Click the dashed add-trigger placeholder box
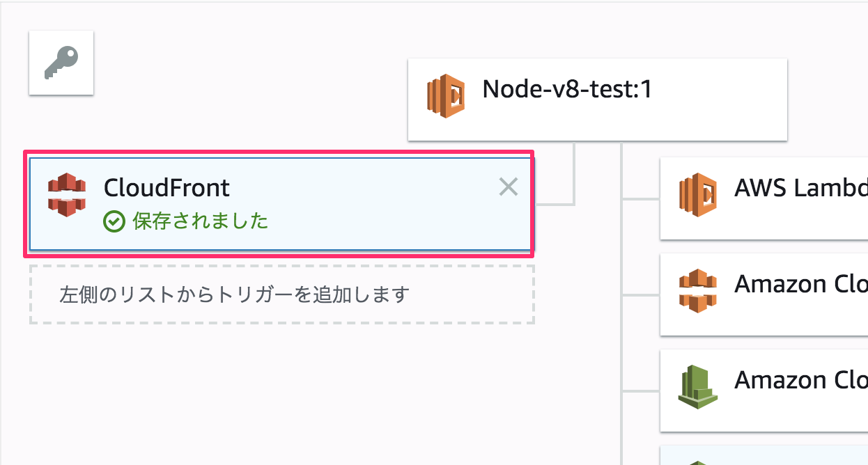Screen dimensions: 868x465 [x=281, y=294]
